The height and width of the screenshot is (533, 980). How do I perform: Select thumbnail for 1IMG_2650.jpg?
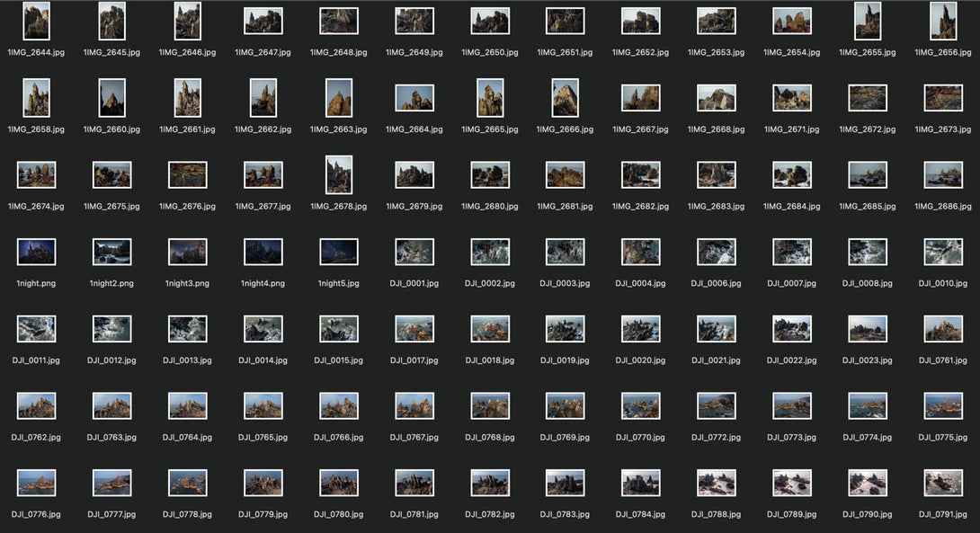[x=490, y=22]
